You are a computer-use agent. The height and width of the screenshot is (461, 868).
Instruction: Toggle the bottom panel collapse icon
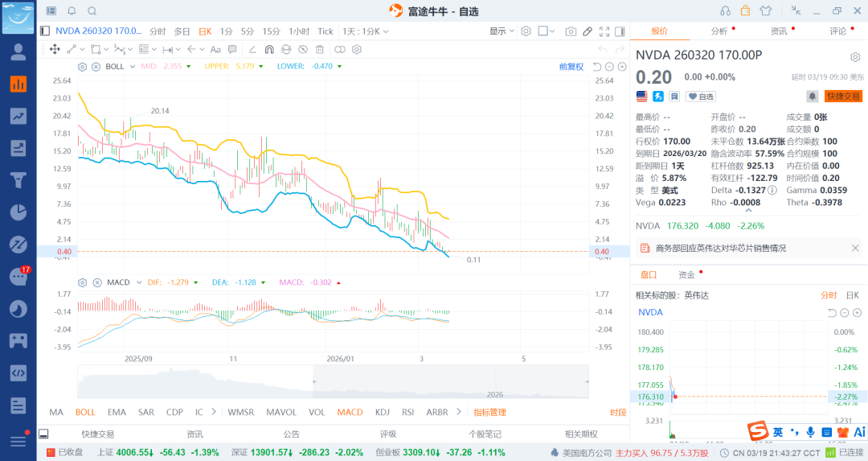[43, 434]
